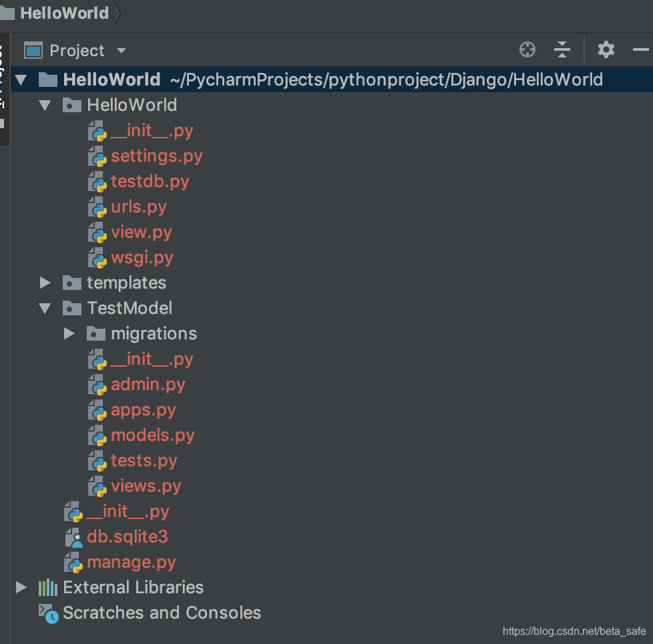Click the External Libraries bar-chart icon
Viewport: 653px width, 644px height.
pyautogui.click(x=48, y=587)
